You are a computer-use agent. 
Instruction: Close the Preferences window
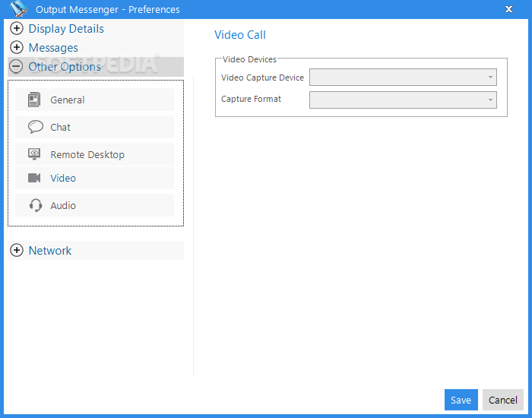coord(508,9)
